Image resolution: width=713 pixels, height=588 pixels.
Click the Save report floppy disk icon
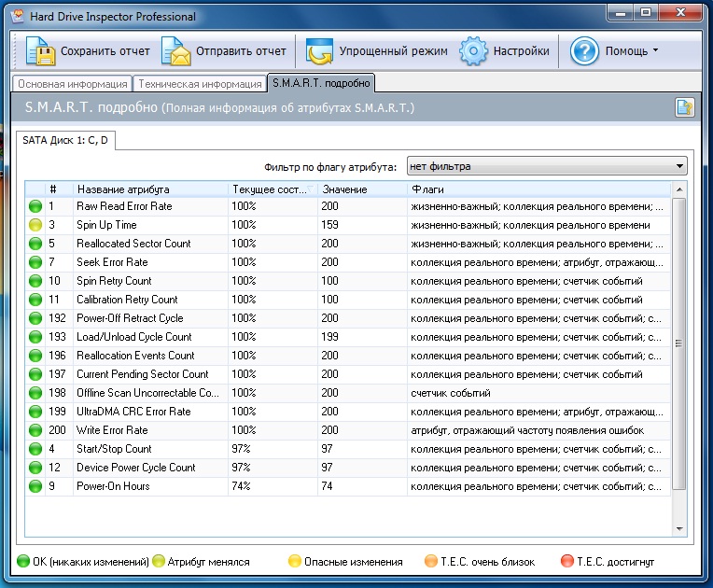click(x=40, y=51)
